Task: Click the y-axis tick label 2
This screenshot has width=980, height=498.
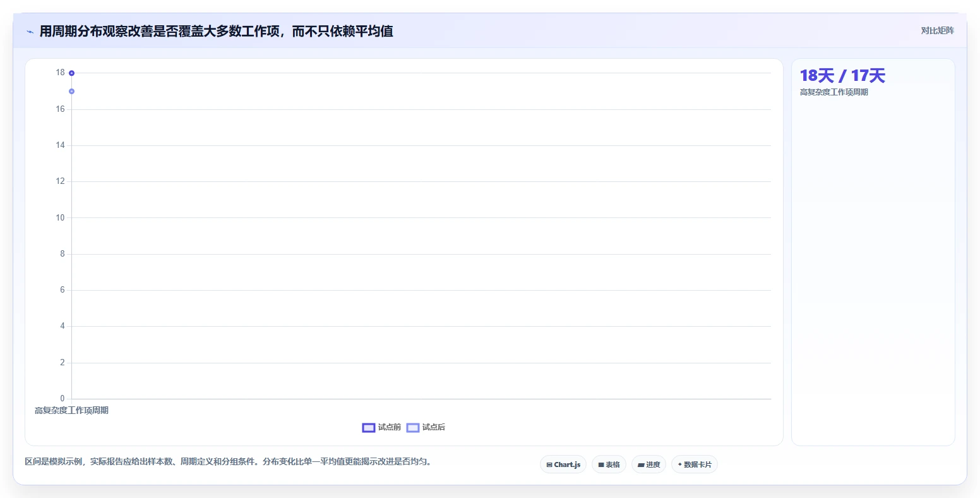Action: pos(63,363)
